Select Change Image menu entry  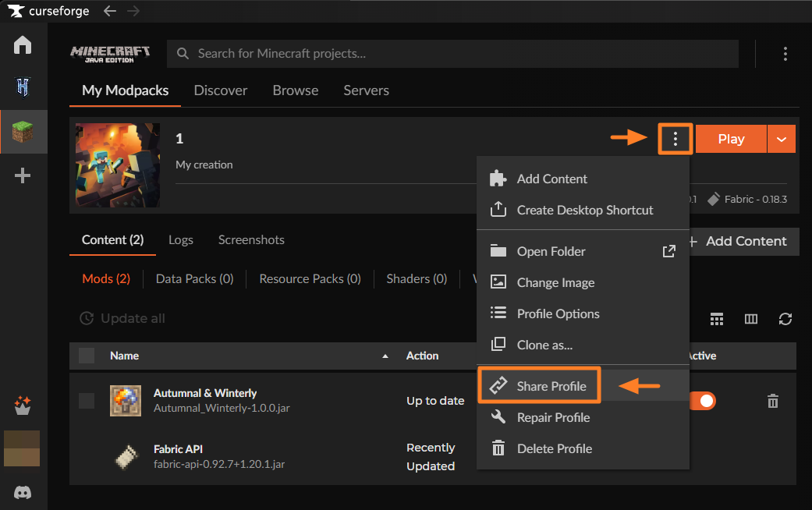pyautogui.click(x=583, y=283)
